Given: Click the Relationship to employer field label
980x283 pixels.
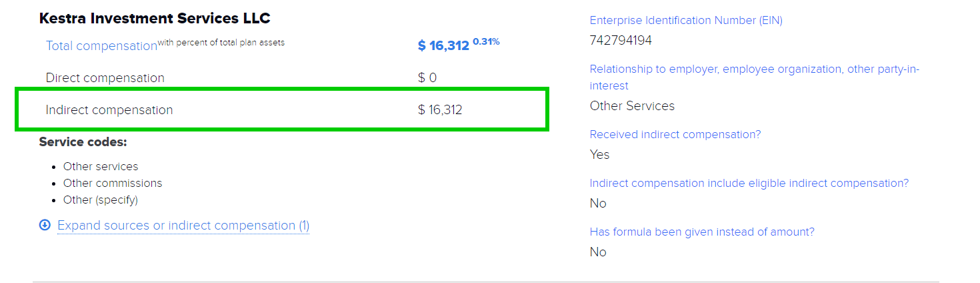Looking at the screenshot, I should click(754, 69).
